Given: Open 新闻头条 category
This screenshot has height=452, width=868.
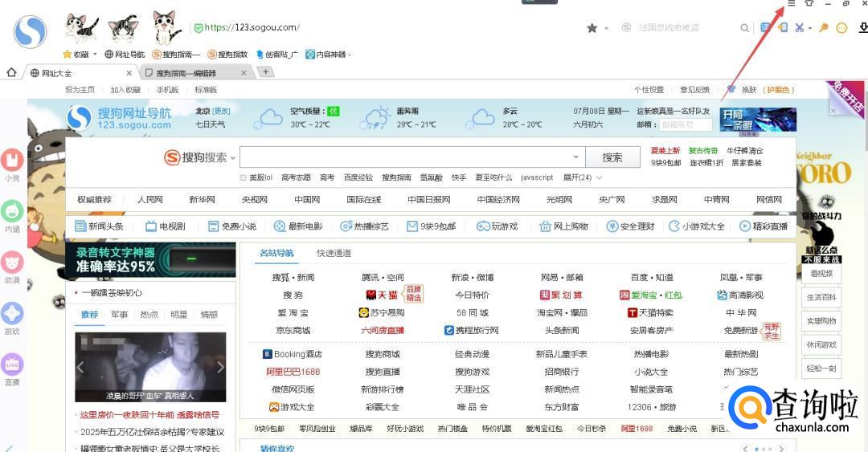Looking at the screenshot, I should 100,226.
